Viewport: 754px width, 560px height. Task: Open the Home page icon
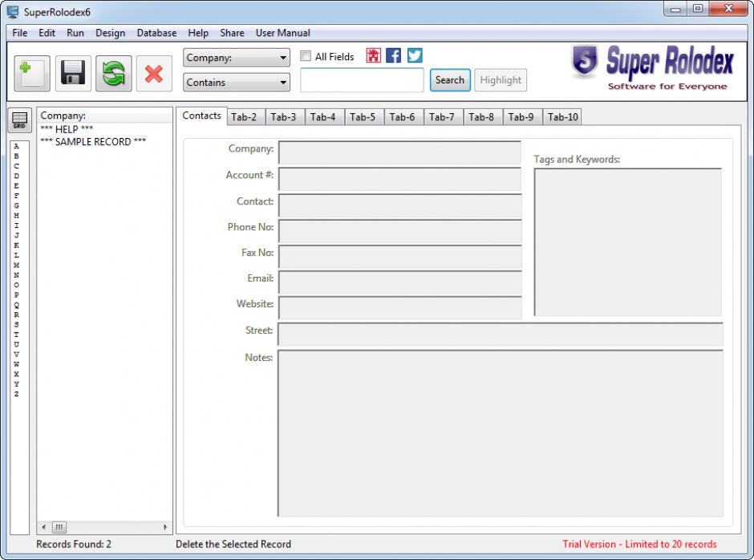(x=373, y=55)
